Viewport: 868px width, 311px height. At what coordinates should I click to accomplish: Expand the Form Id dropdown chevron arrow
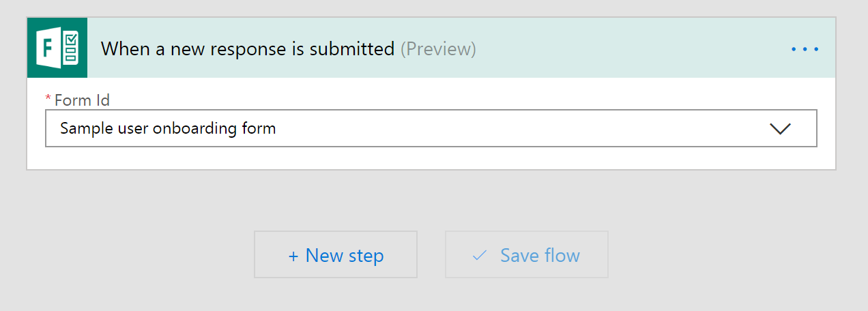779,129
